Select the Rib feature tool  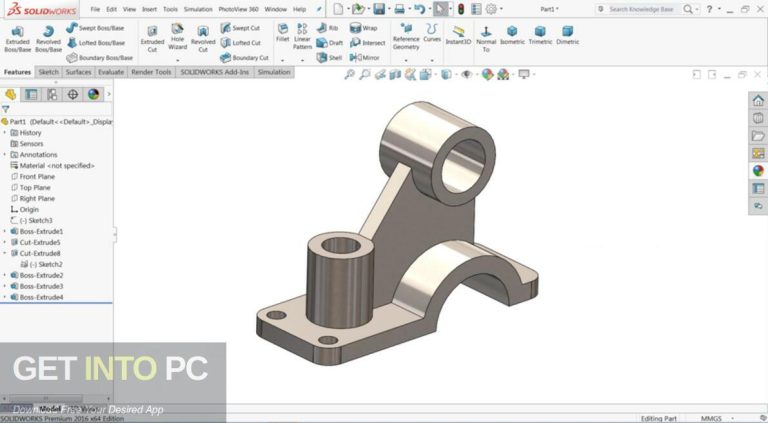click(x=328, y=28)
